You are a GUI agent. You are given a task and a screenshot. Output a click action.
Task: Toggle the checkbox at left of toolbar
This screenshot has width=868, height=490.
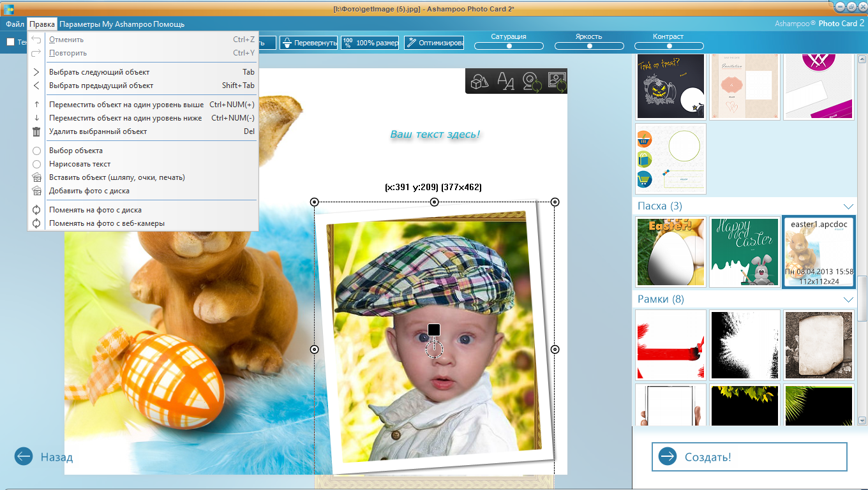(10, 43)
